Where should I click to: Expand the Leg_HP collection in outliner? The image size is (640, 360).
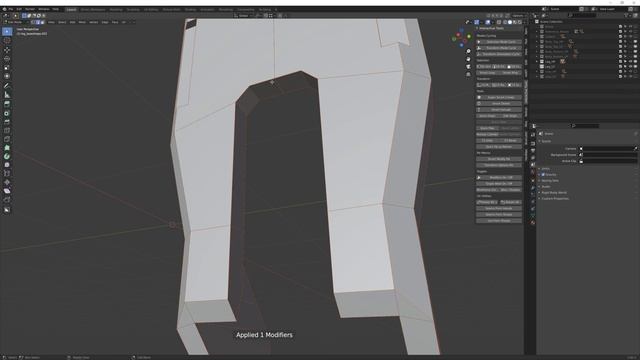(537, 62)
